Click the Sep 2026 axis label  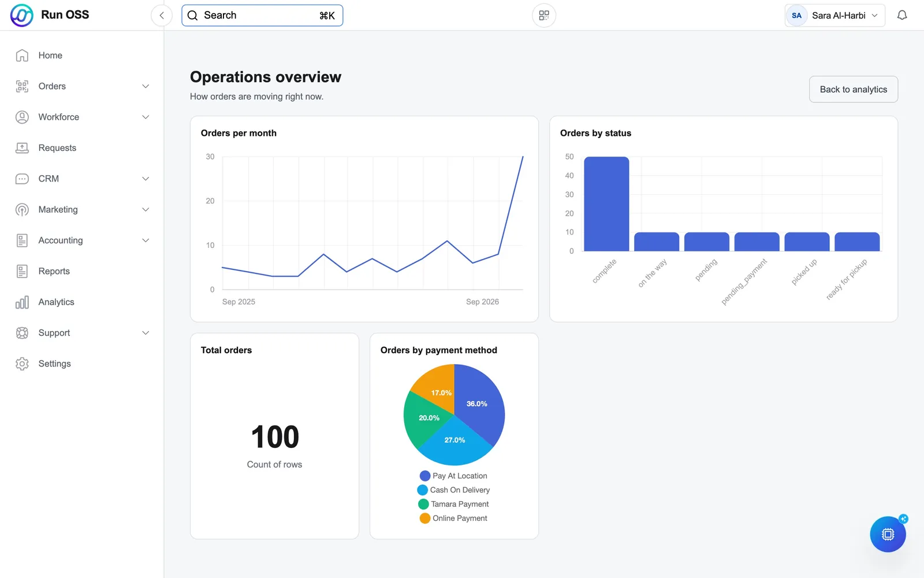pyautogui.click(x=482, y=302)
